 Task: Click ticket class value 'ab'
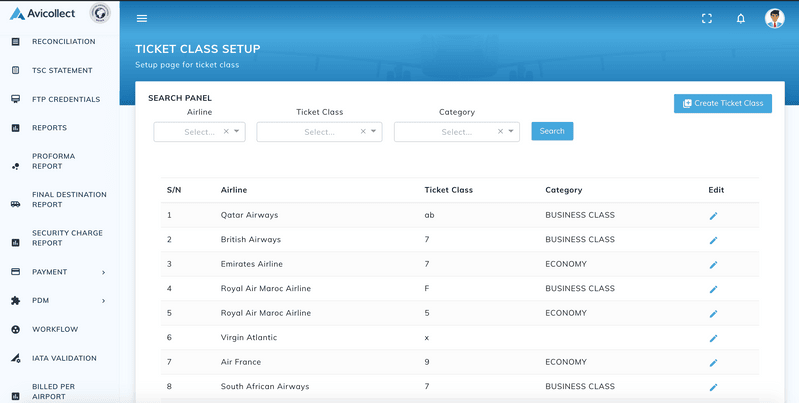point(429,215)
